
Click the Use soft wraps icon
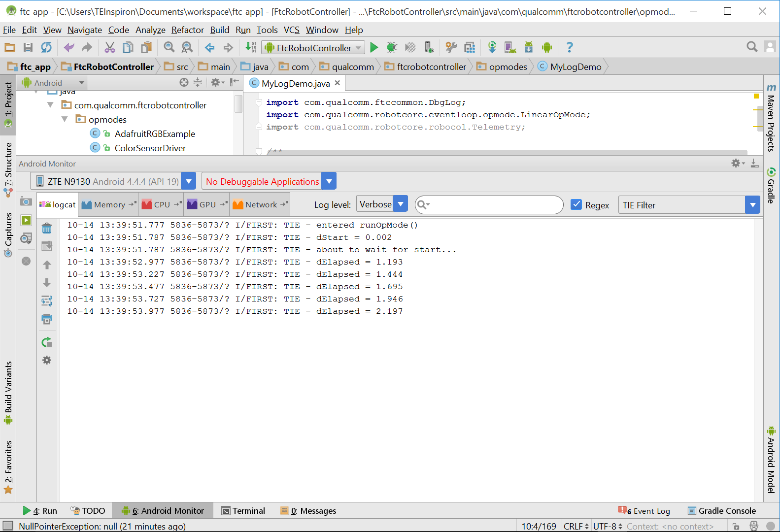coord(47,301)
